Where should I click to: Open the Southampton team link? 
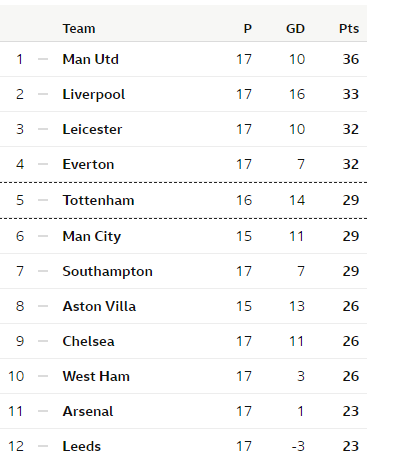coord(108,271)
